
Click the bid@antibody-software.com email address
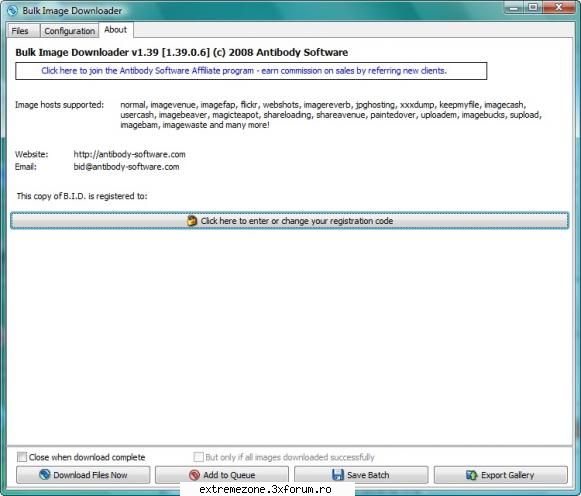pyautogui.click(x=126, y=167)
